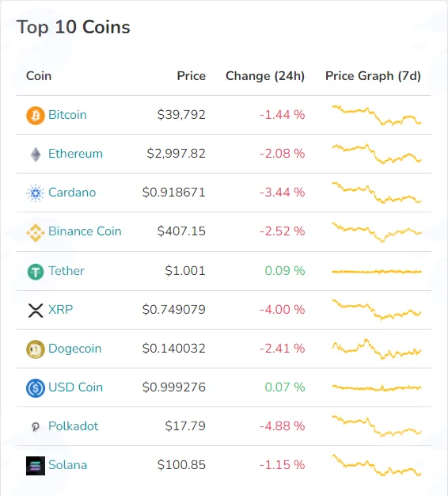Click Tether's flat 7-day price graph
448x496 pixels.
377,272
